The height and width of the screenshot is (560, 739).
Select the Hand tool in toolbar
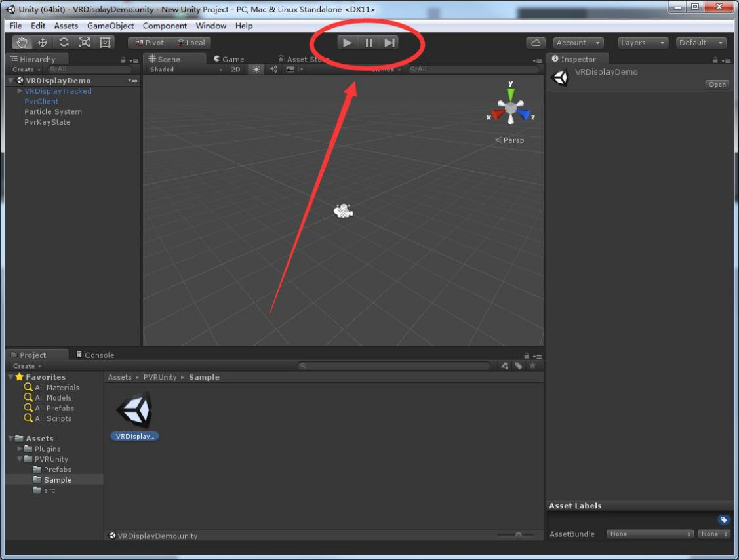(22, 43)
